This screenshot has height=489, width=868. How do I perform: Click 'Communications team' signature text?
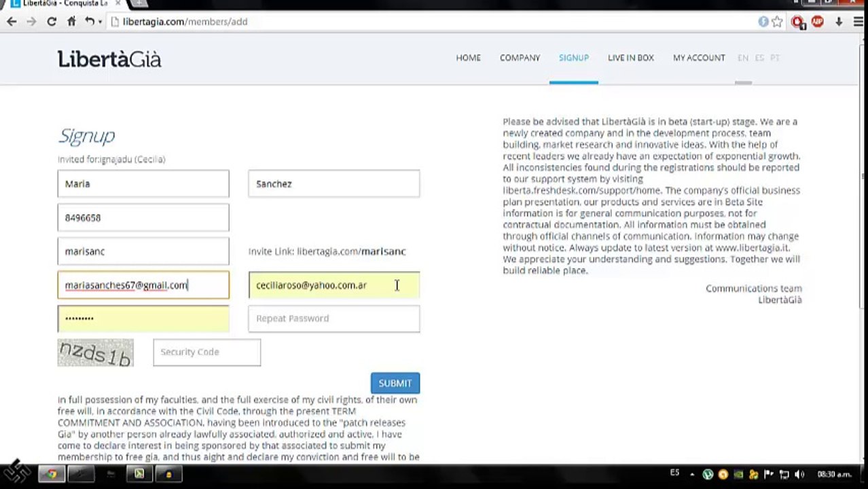pos(754,289)
